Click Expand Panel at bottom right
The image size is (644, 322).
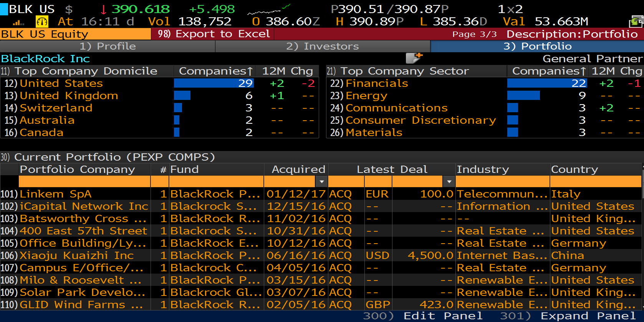click(x=587, y=316)
